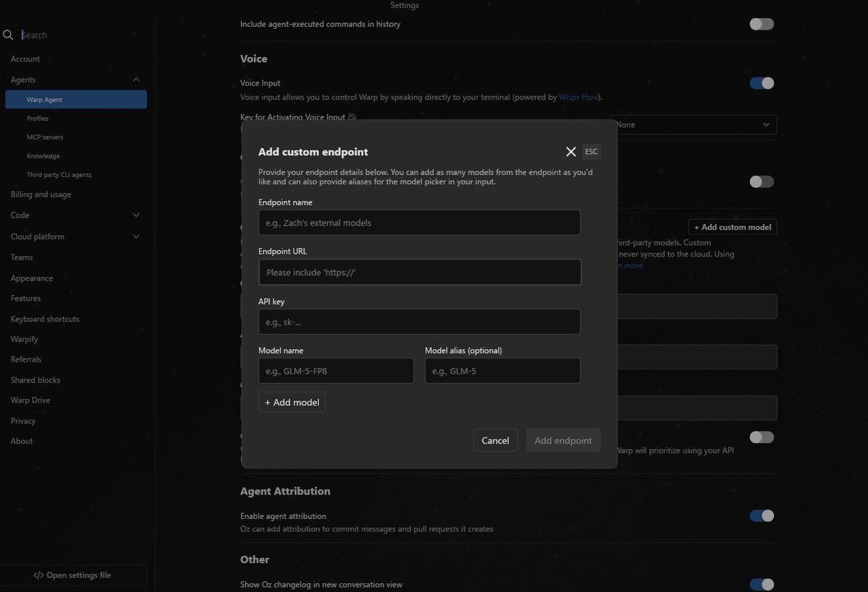Click the crossed-out icon beside Key for Activating Voice Input

tap(352, 117)
